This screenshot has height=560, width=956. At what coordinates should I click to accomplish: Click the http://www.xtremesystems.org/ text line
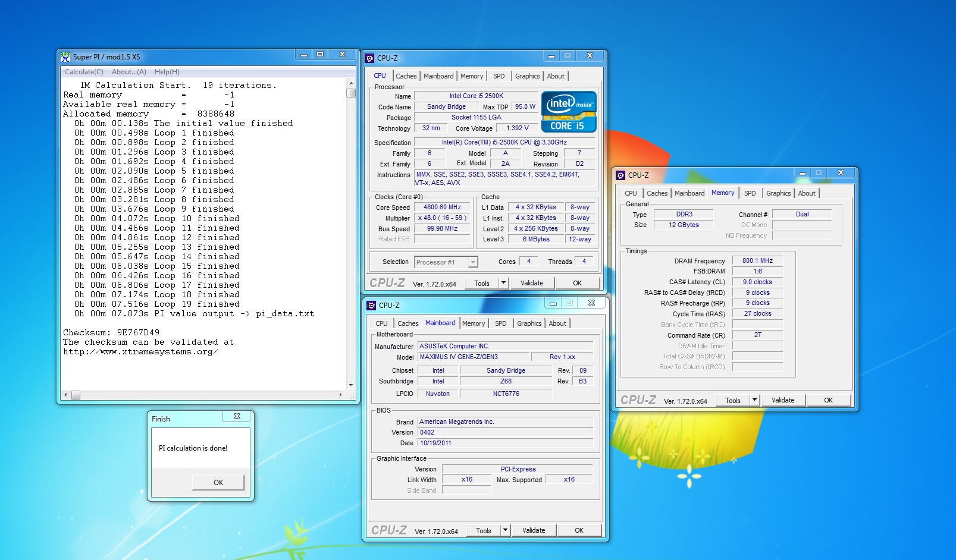(140, 351)
